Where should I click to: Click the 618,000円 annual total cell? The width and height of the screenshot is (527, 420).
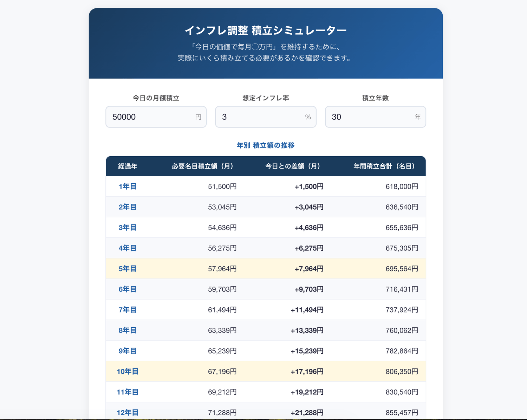402,186
